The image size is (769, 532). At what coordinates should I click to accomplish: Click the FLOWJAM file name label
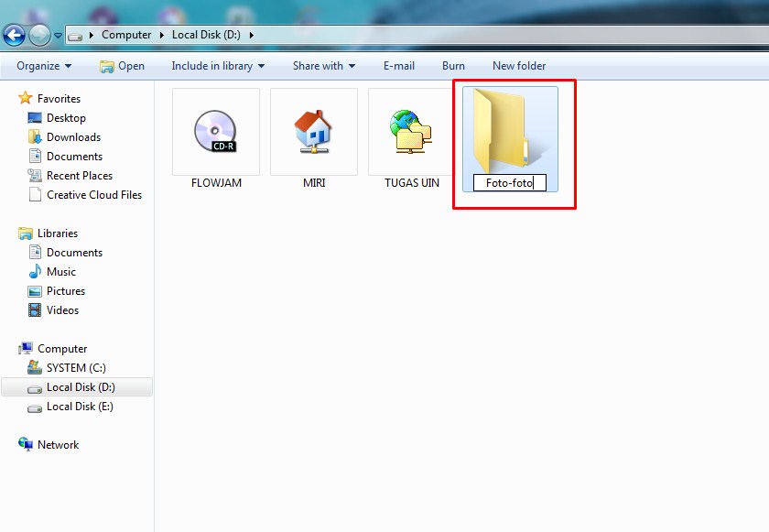216,183
